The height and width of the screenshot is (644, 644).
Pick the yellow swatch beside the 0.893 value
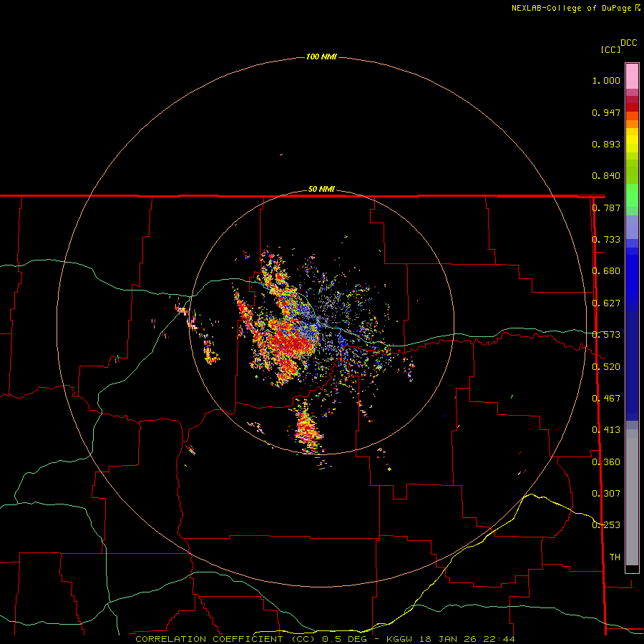click(x=632, y=144)
